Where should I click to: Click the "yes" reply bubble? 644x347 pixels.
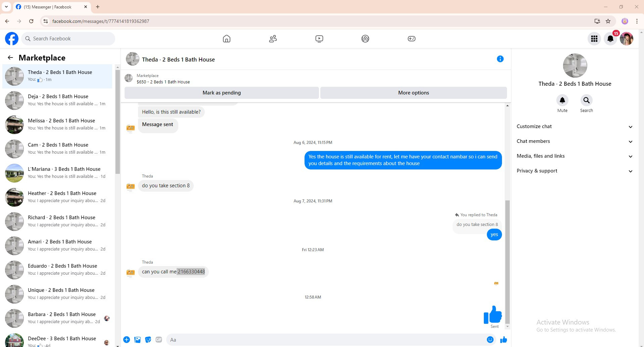[494, 235]
